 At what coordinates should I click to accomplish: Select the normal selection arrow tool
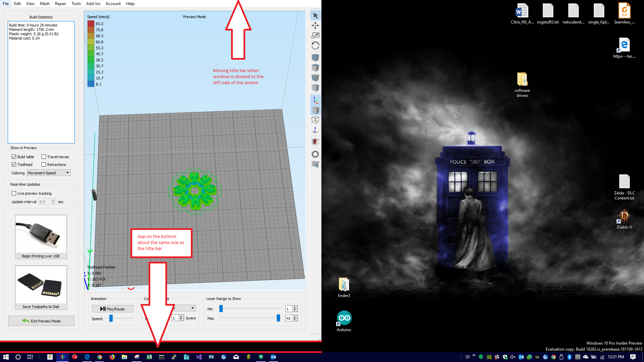(x=315, y=16)
